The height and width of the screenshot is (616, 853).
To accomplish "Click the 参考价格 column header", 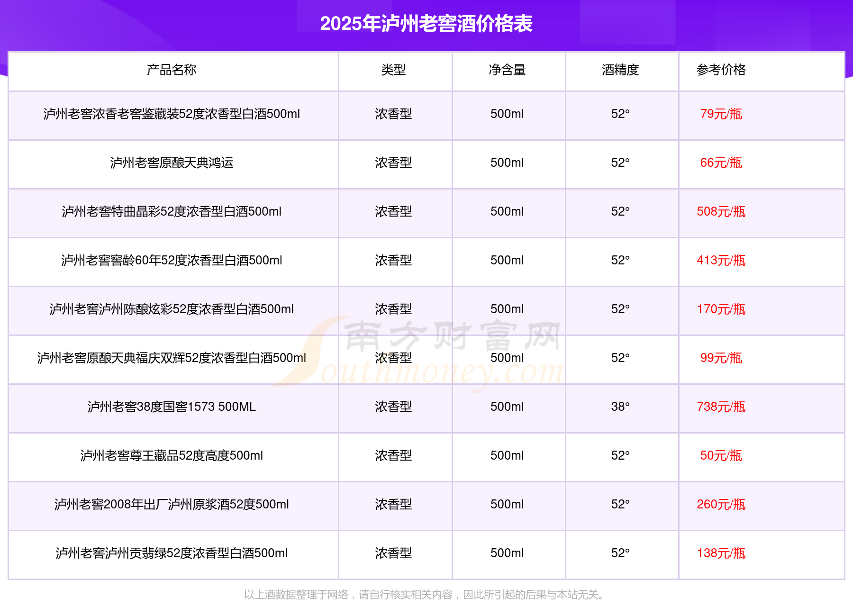I will pyautogui.click(x=721, y=70).
